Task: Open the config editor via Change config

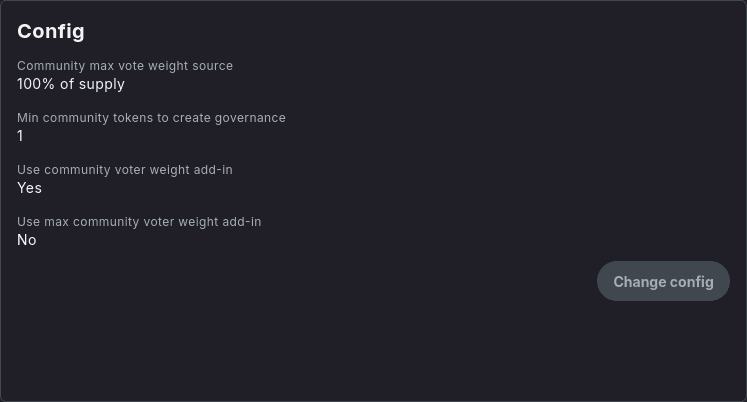Action: coord(663,281)
